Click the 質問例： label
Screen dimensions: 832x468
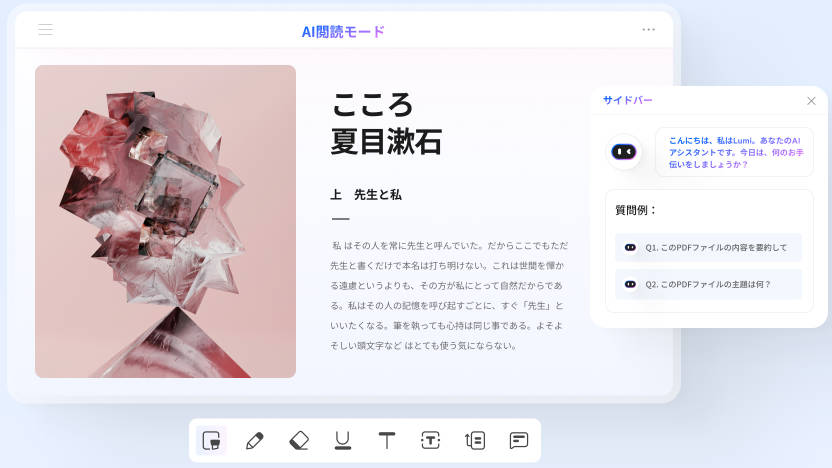coord(636,210)
